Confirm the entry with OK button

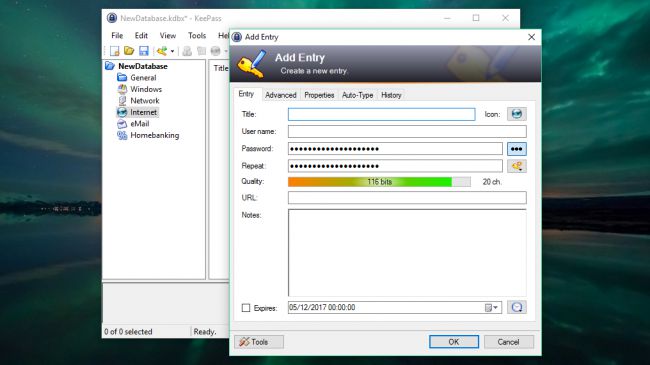click(454, 342)
